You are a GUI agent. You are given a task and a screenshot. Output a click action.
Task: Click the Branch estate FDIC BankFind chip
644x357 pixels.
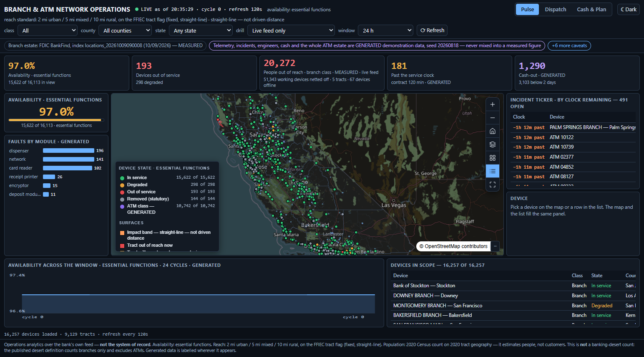pos(106,46)
